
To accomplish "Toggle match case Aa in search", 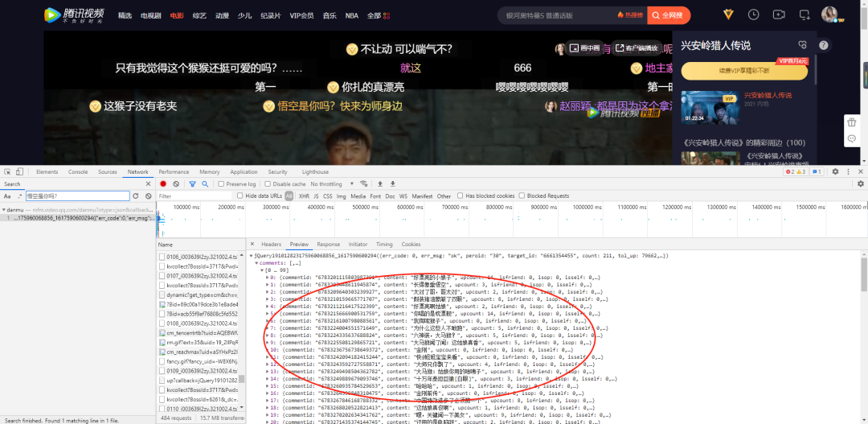I will tap(7, 196).
